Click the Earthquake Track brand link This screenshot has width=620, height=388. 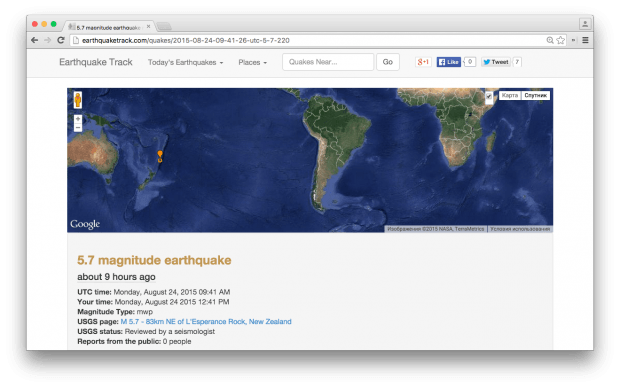click(96, 62)
